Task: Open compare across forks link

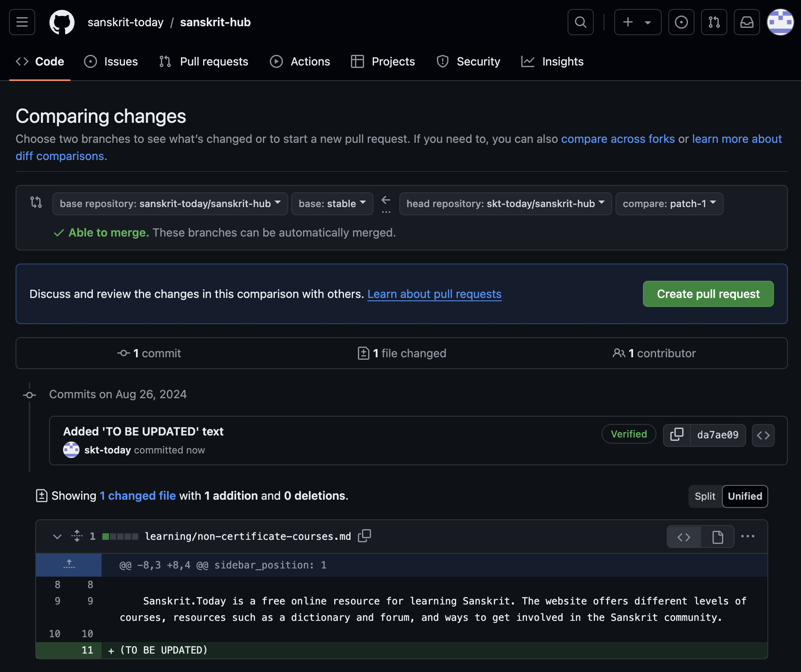Action: (x=618, y=139)
